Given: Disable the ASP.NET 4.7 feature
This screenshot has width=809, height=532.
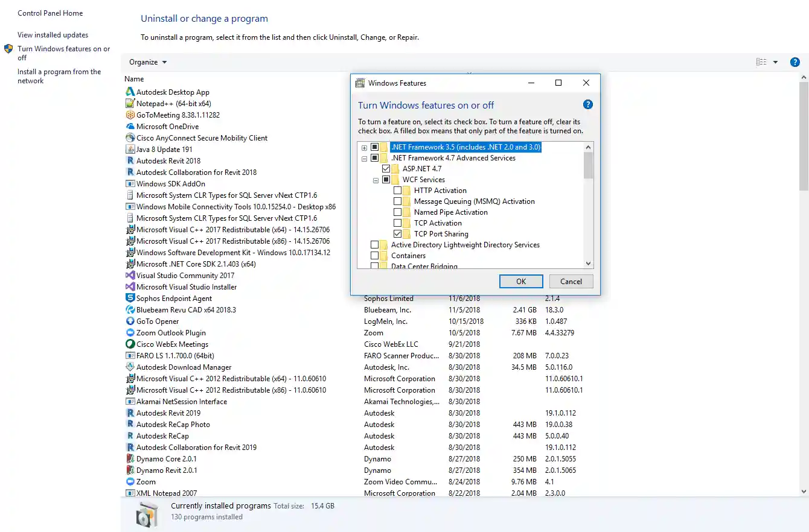Looking at the screenshot, I should tap(386, 169).
